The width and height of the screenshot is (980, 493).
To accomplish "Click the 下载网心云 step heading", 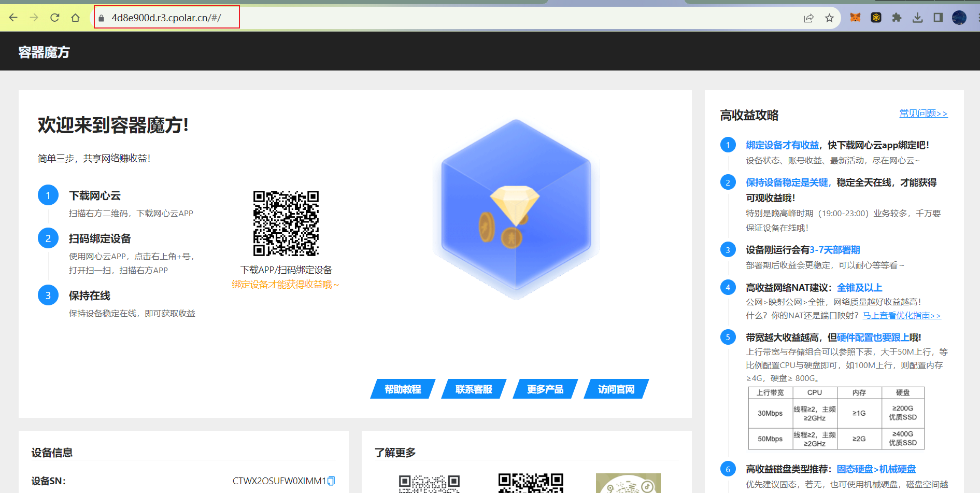I will (x=95, y=196).
